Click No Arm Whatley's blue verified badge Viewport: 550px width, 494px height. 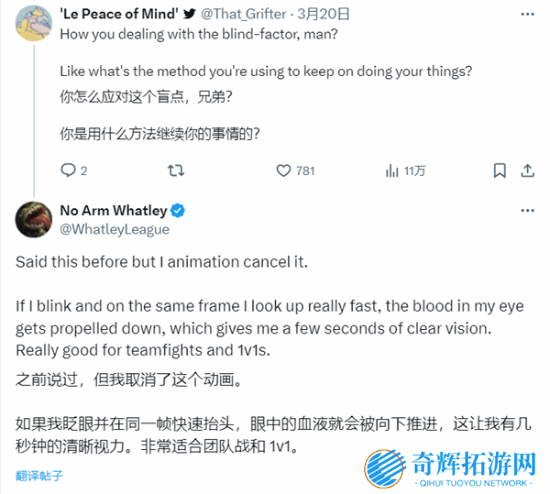pos(178,211)
